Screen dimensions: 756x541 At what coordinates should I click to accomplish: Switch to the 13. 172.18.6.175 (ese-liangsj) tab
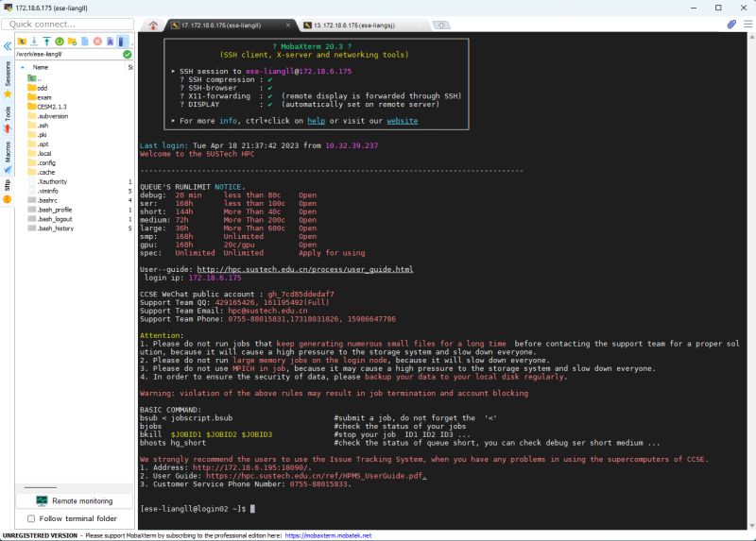tap(354, 25)
